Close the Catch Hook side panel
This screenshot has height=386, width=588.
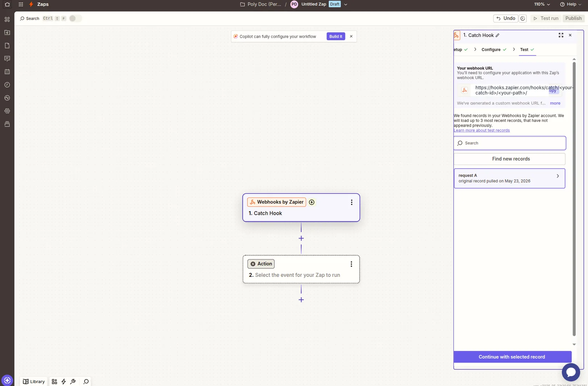pyautogui.click(x=570, y=35)
